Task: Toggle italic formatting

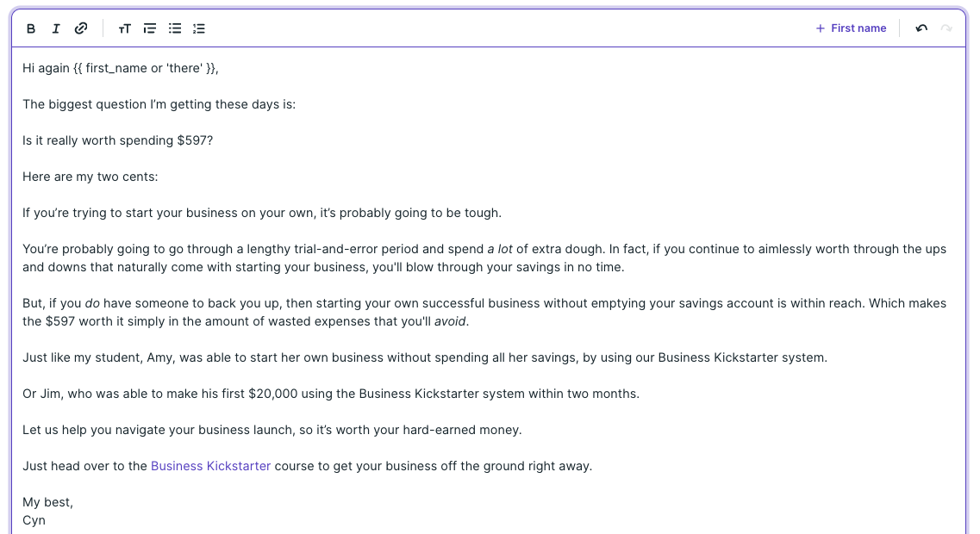Action: (56, 28)
